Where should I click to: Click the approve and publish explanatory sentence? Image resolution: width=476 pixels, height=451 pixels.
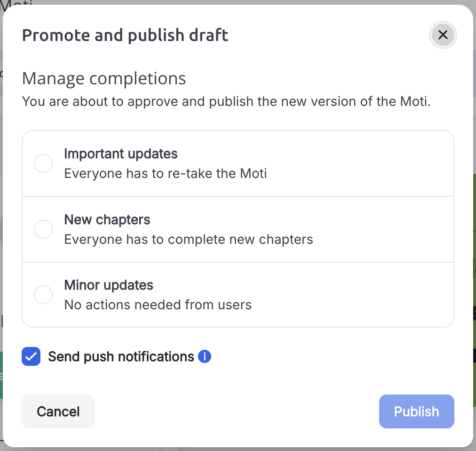[x=226, y=102]
